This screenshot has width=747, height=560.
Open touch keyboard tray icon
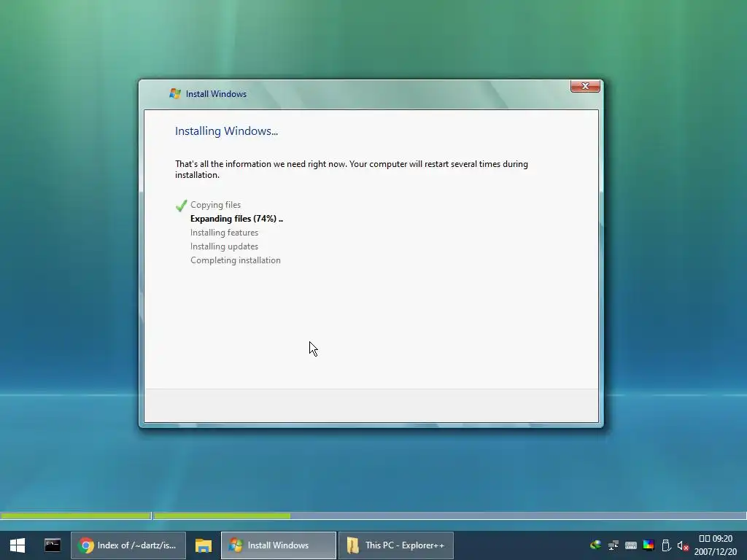tap(631, 545)
